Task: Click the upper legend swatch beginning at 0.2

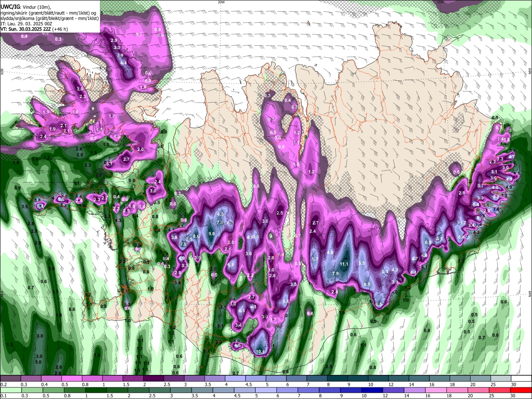Action: (10, 379)
